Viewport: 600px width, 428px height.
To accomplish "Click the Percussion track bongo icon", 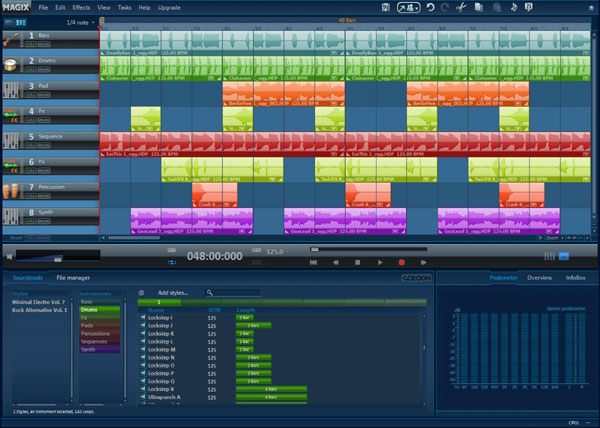I will tap(11, 191).
